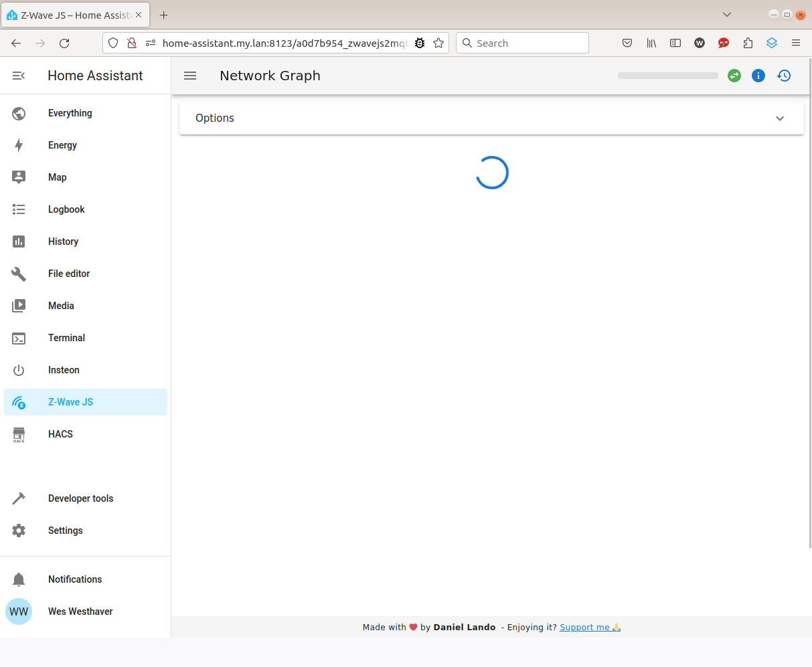Open the Firefox Library icon
The image size is (812, 667).
651,43
